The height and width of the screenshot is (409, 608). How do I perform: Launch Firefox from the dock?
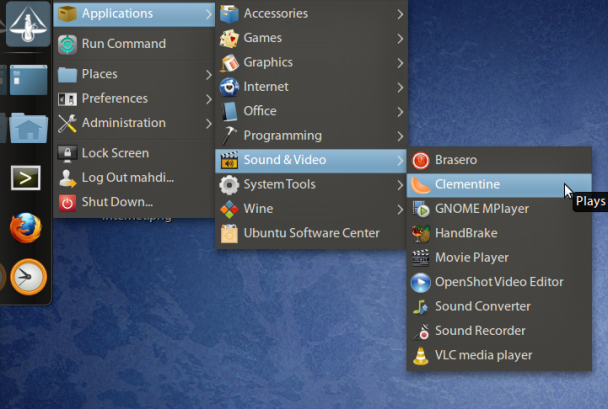[x=26, y=228]
